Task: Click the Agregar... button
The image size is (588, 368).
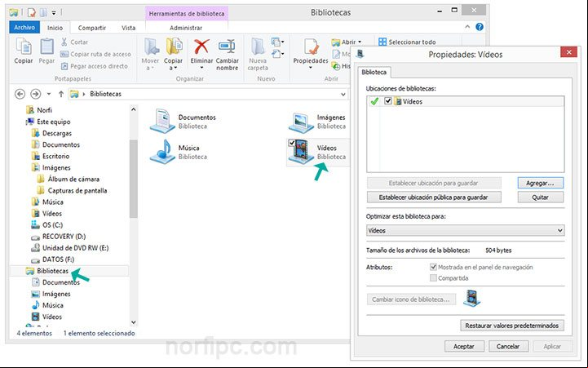Action: point(541,183)
